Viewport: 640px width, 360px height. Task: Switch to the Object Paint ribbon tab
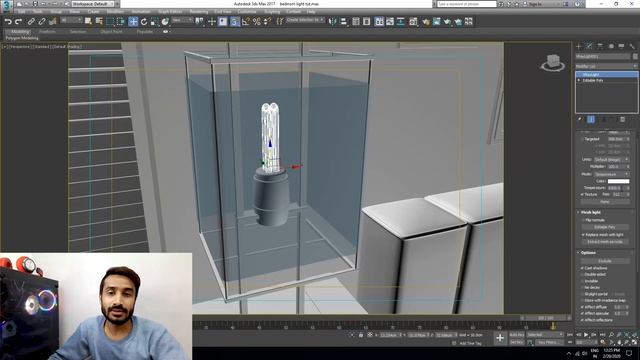(111, 32)
